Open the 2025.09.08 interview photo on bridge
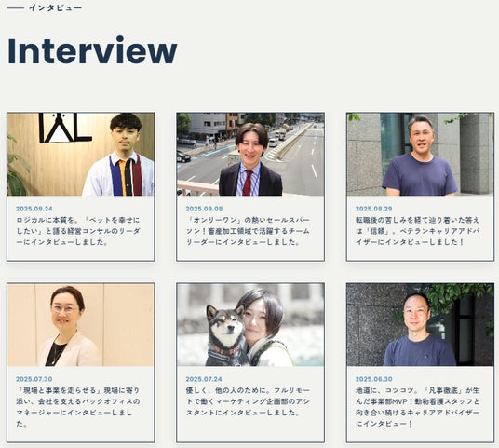Screen dimensions: 499x448 250,154
